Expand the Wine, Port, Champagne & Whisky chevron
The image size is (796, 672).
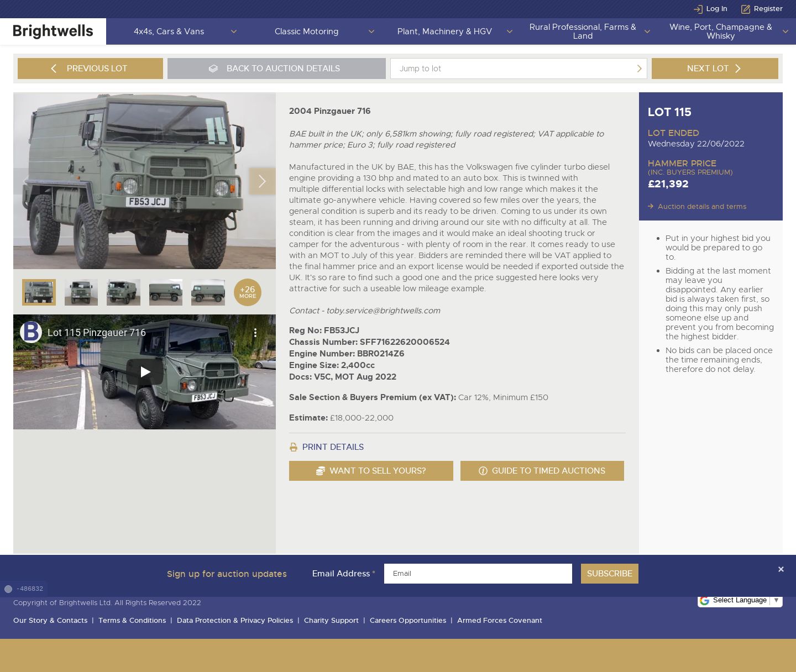[785, 32]
